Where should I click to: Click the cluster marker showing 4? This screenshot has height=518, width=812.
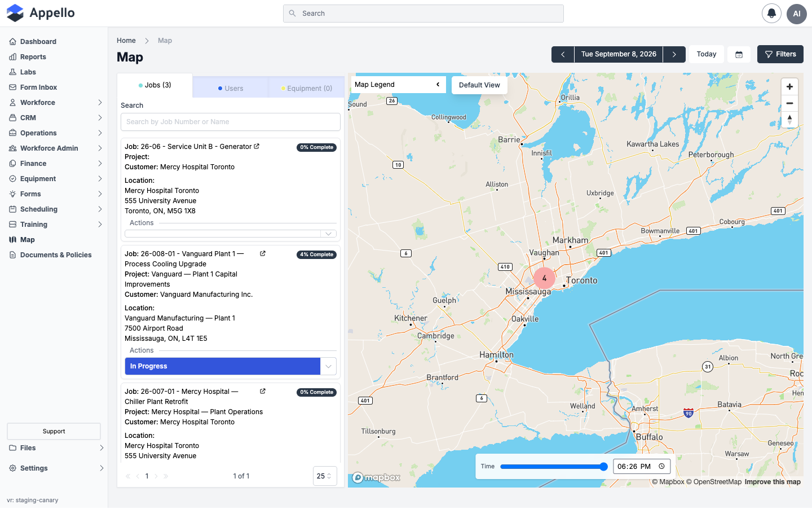pyautogui.click(x=544, y=278)
